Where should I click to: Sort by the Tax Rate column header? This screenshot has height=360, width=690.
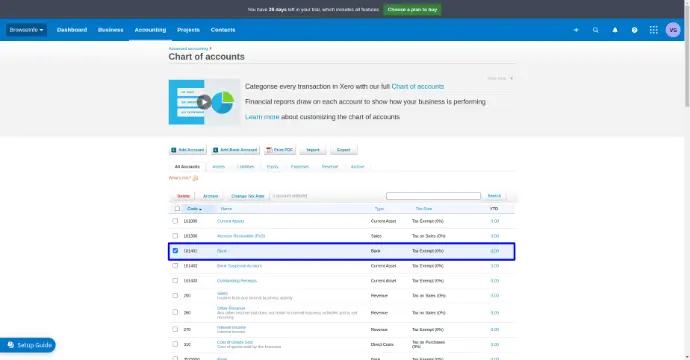coord(424,209)
